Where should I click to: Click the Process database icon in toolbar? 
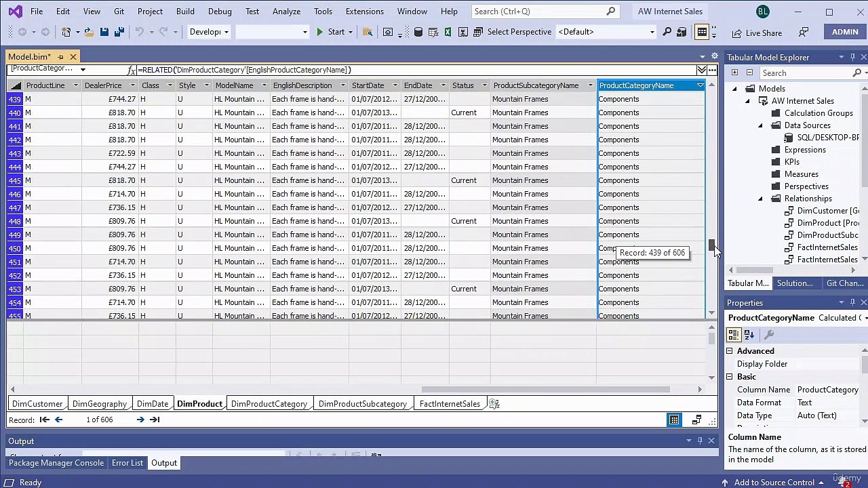[418, 32]
